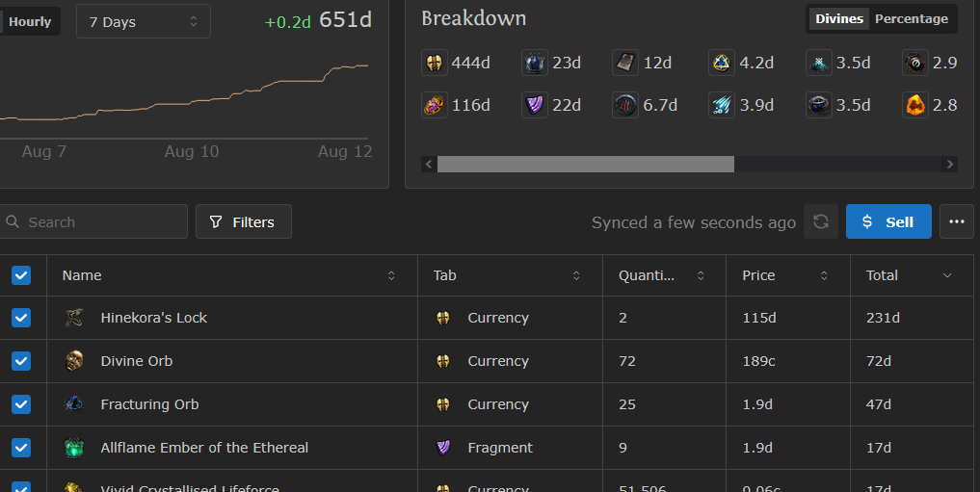Image resolution: width=980 pixels, height=492 pixels.
Task: Click the breakdown icon valued 6.7d
Action: pyautogui.click(x=625, y=106)
